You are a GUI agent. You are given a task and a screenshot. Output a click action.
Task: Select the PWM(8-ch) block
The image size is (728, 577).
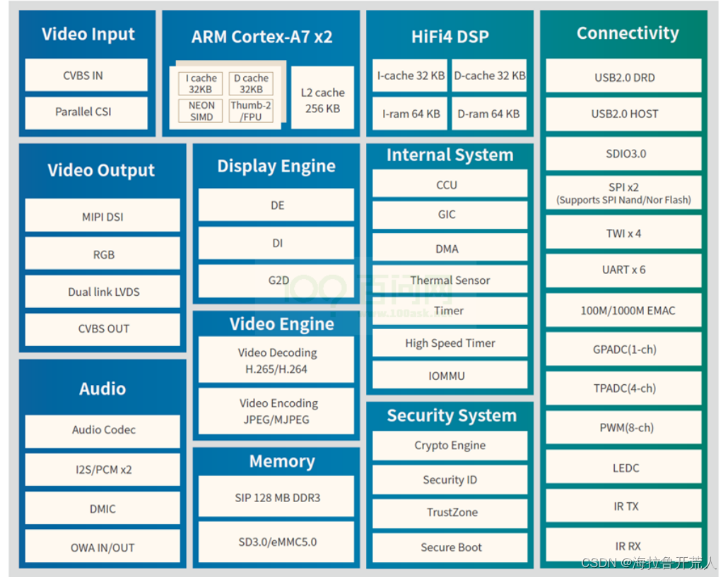pos(624,427)
